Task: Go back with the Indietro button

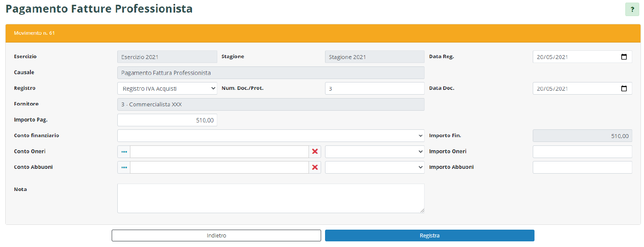Action: (216, 235)
